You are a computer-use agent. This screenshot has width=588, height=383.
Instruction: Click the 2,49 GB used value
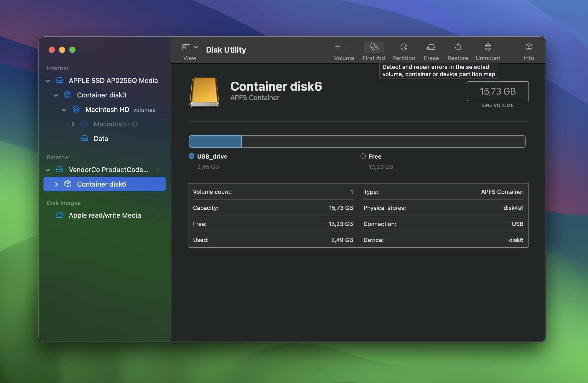[x=342, y=240]
